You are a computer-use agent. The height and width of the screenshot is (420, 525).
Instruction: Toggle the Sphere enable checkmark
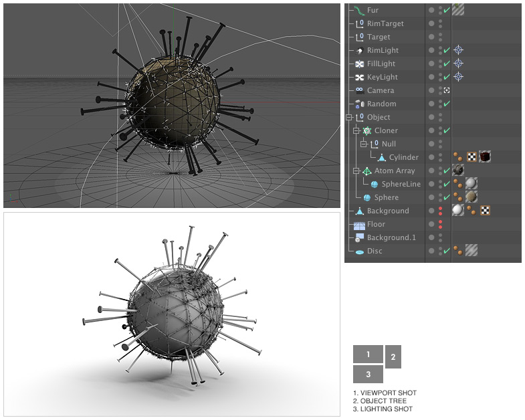447,197
